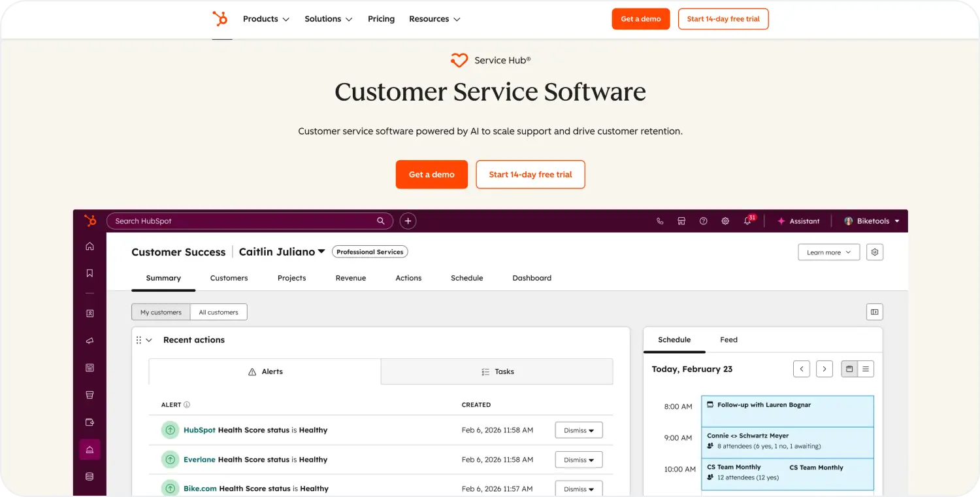The image size is (980, 497).
Task: Switch schedule to calendar view
Action: pos(849,369)
